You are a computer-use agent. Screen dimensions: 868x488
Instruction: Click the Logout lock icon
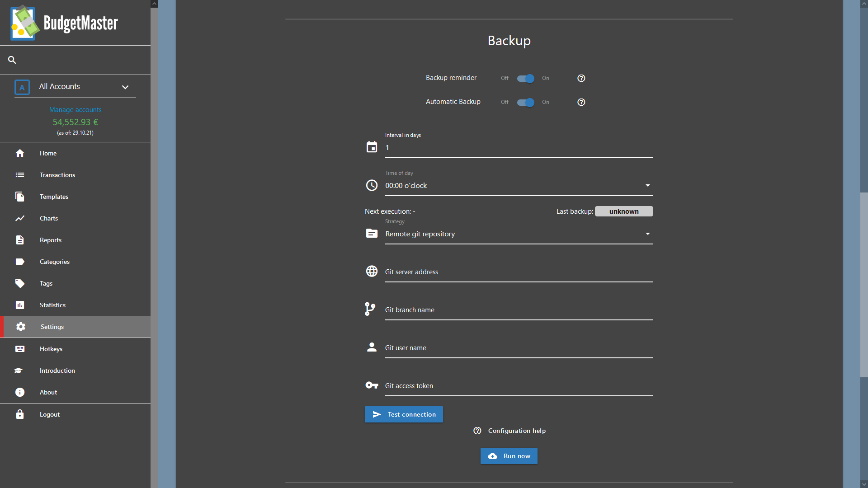[x=20, y=414]
